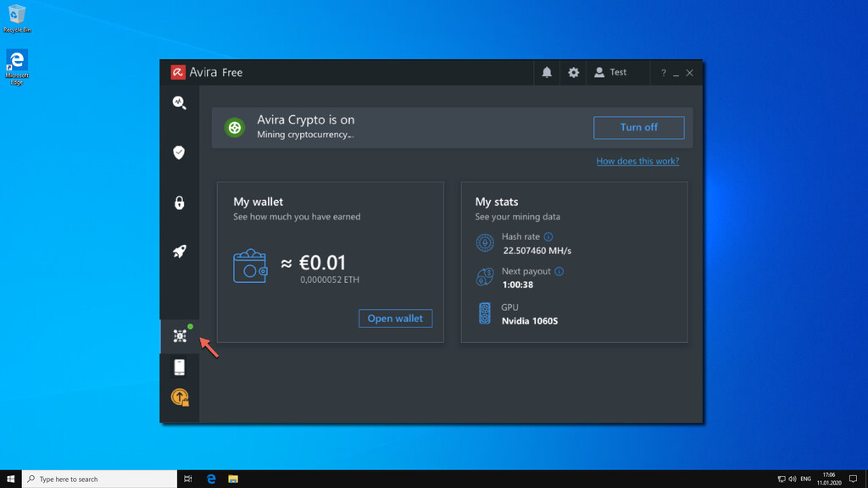Open Avira settings gear icon

pos(574,73)
